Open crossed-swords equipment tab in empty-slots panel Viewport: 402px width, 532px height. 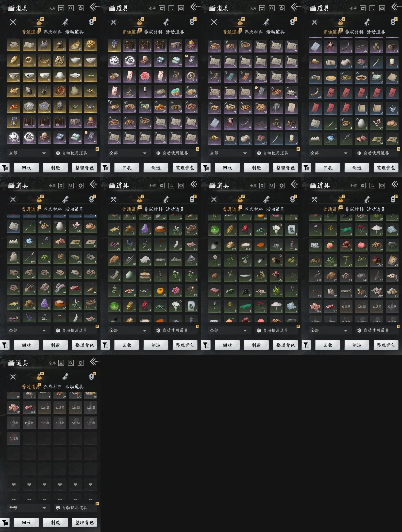(13, 377)
